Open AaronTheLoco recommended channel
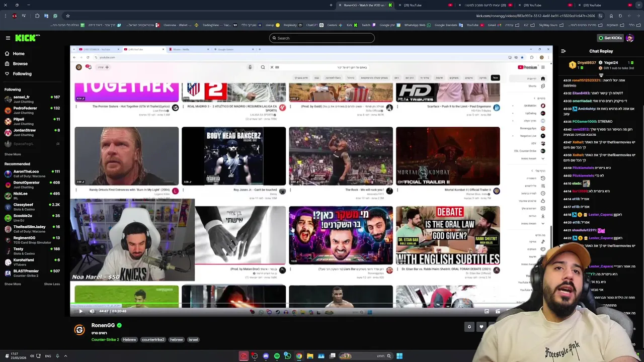644x362 pixels. pos(32,173)
